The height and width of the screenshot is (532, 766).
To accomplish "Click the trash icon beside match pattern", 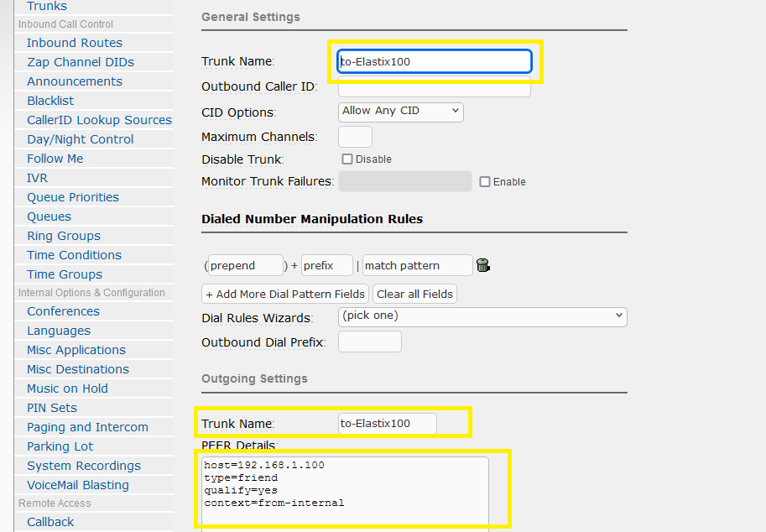I will pyautogui.click(x=482, y=265).
